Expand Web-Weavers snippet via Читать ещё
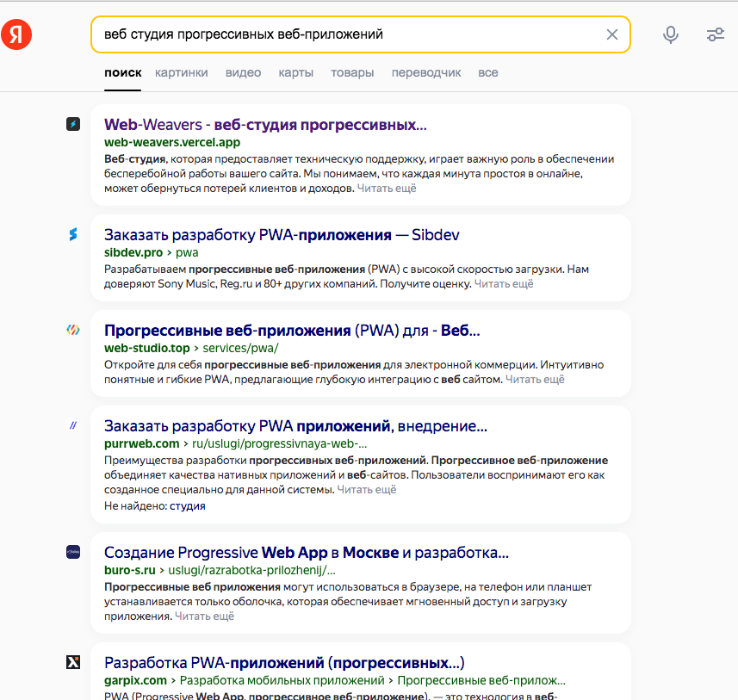Screen dimensions: 738x700 (387, 188)
